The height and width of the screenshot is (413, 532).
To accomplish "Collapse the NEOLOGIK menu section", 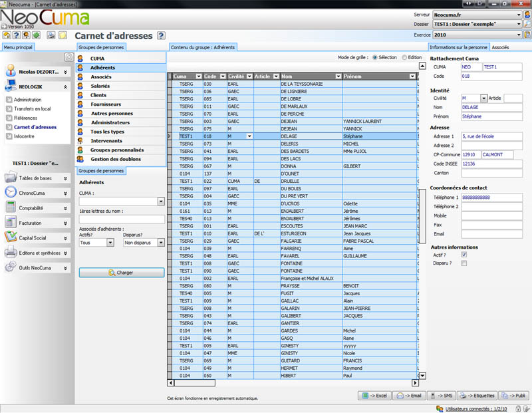I will click(65, 87).
